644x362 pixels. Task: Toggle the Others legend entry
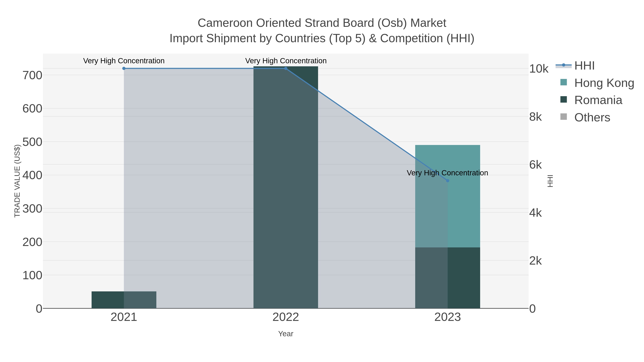[x=585, y=117]
